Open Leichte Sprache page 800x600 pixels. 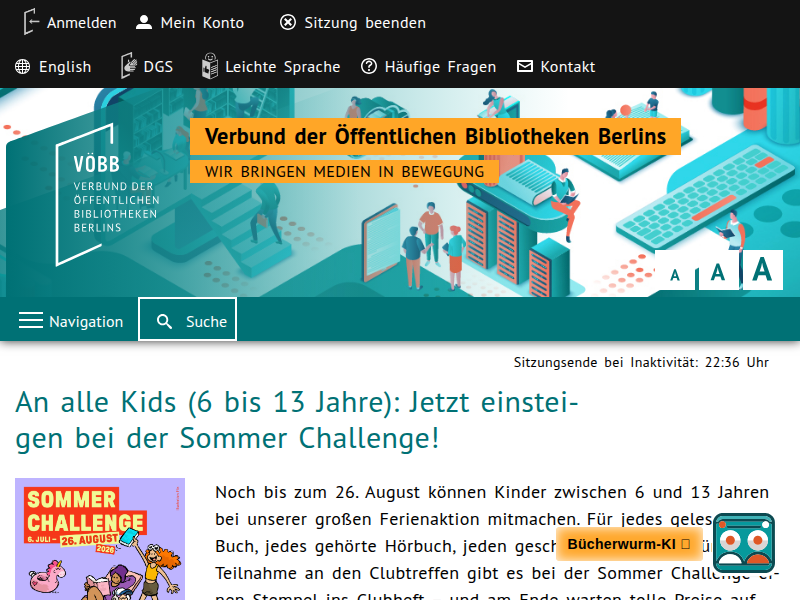(283, 67)
